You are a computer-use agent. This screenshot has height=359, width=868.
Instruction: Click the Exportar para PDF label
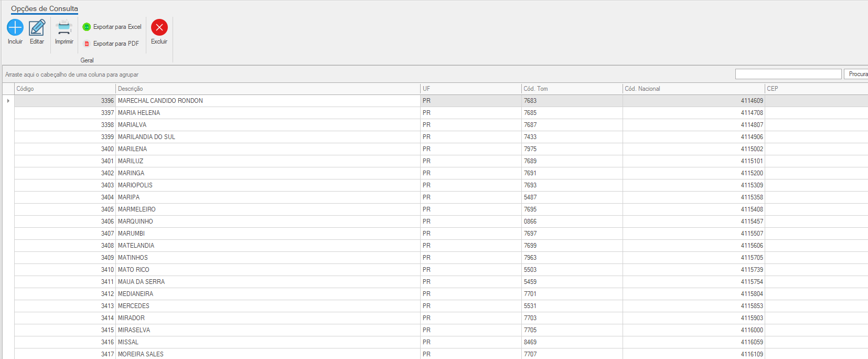116,44
